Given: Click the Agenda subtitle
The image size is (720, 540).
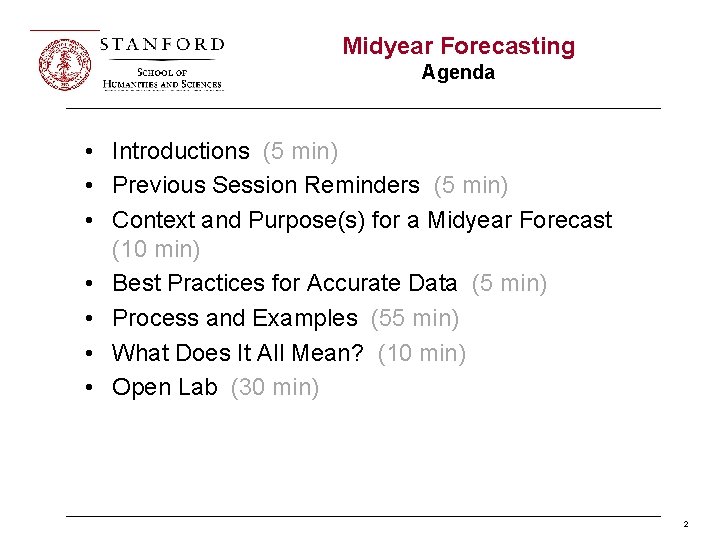Looking at the screenshot, I should [458, 73].
